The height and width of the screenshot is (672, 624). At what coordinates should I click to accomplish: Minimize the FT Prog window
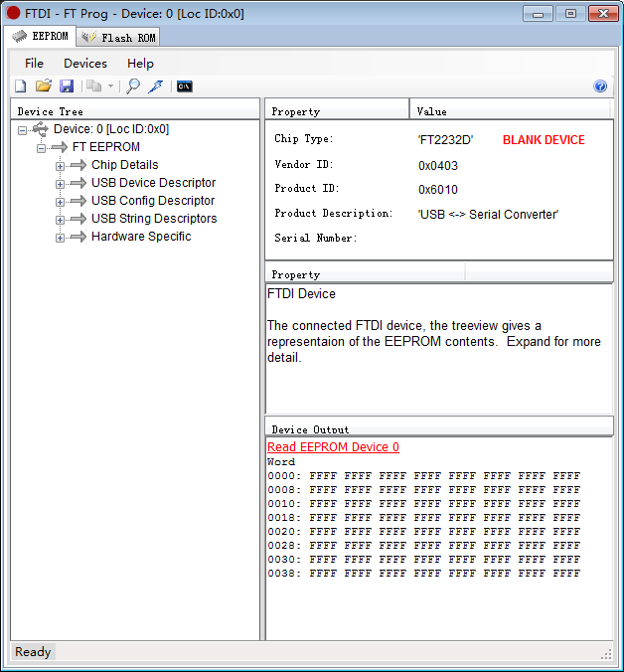pos(538,14)
